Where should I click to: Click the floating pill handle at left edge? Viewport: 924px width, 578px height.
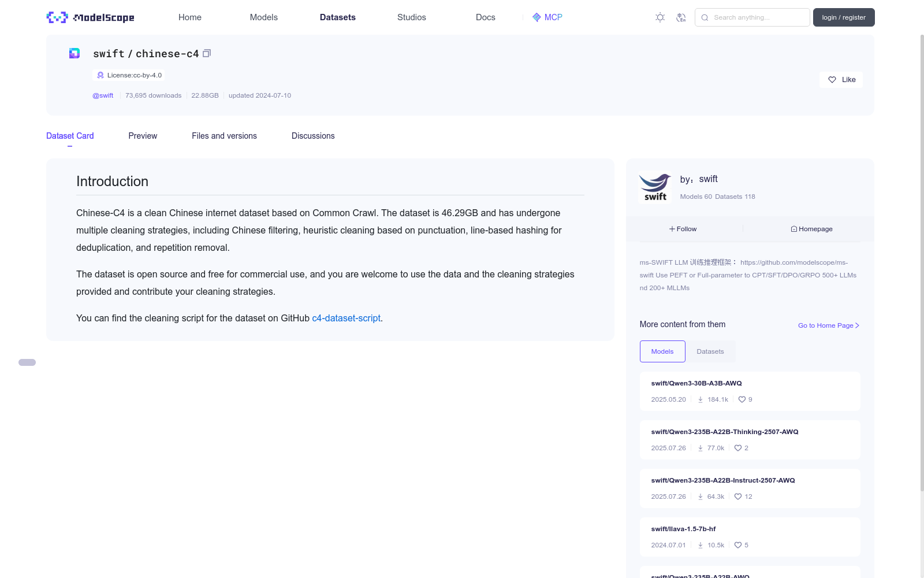tap(27, 362)
